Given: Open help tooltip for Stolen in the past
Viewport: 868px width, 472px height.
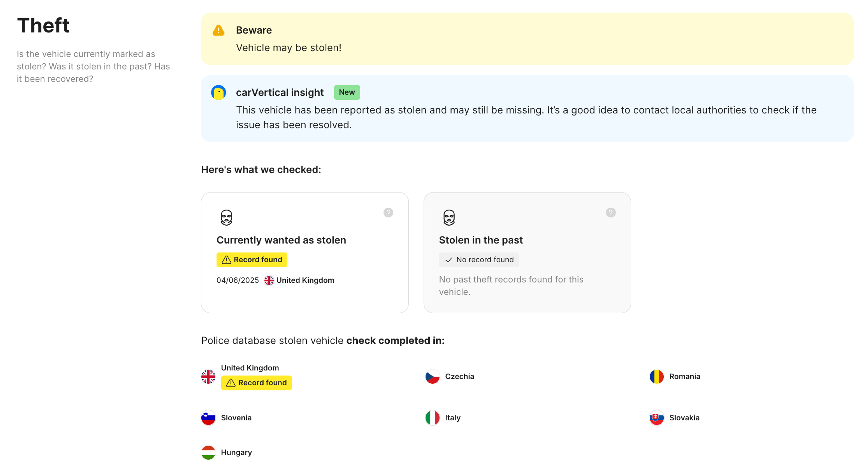Looking at the screenshot, I should 611,212.
